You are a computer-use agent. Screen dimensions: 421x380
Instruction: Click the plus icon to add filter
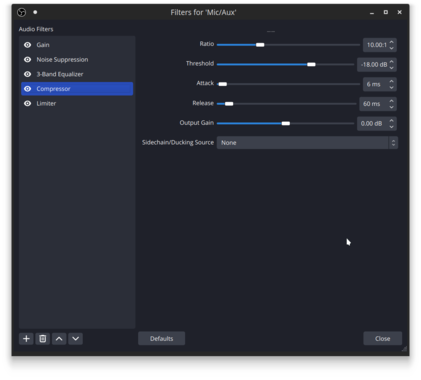coord(26,339)
